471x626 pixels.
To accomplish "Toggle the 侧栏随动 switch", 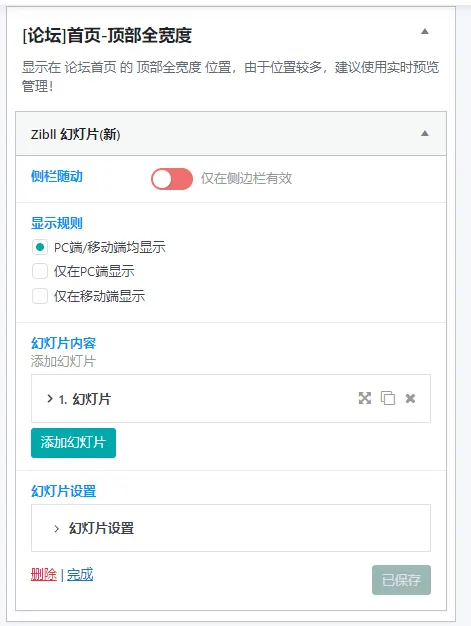I will coord(172,179).
